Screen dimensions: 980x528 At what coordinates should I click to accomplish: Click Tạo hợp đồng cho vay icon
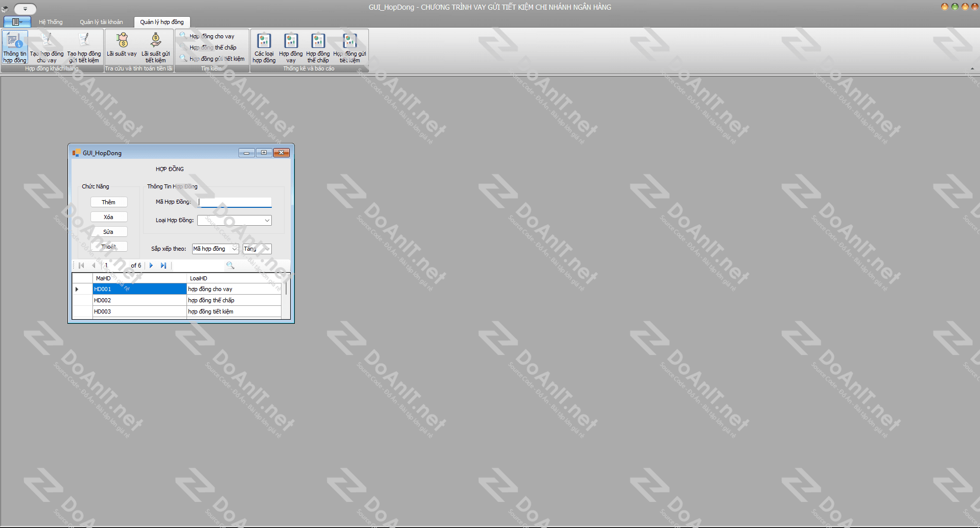tap(46, 47)
